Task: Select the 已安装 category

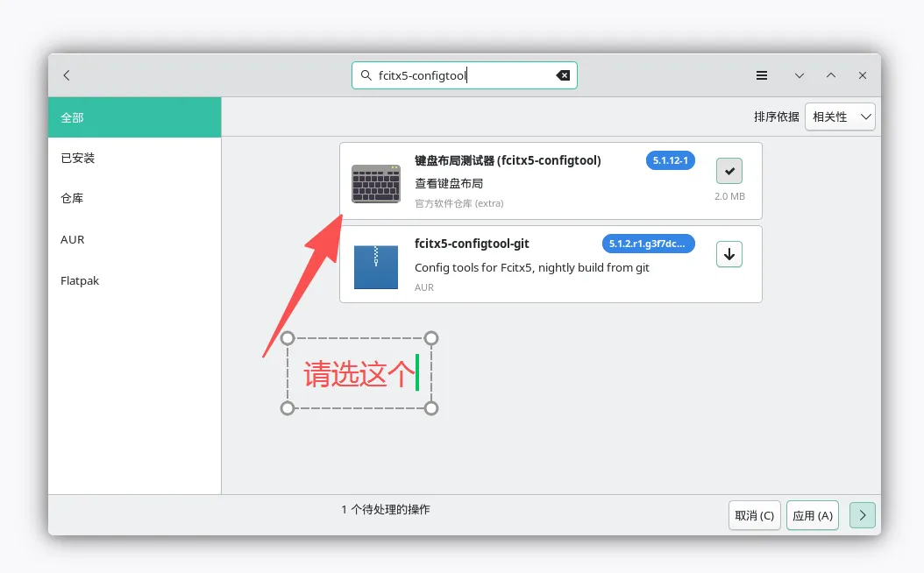Action: tap(134, 158)
